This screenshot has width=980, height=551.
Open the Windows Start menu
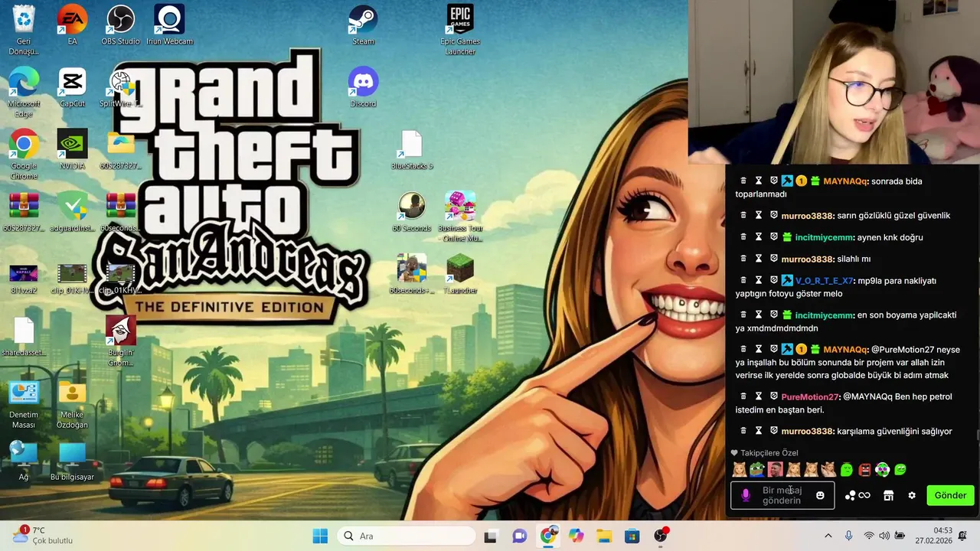[320, 536]
